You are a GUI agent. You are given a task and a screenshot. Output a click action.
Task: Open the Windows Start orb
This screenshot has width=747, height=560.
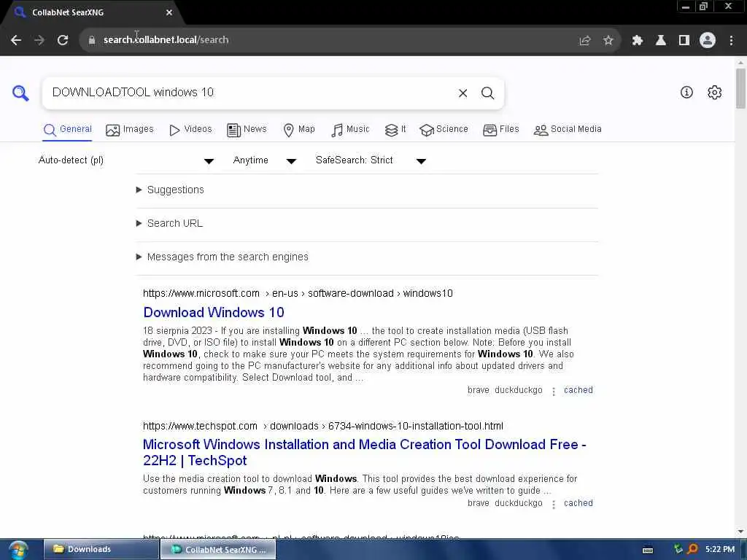pos(18,550)
